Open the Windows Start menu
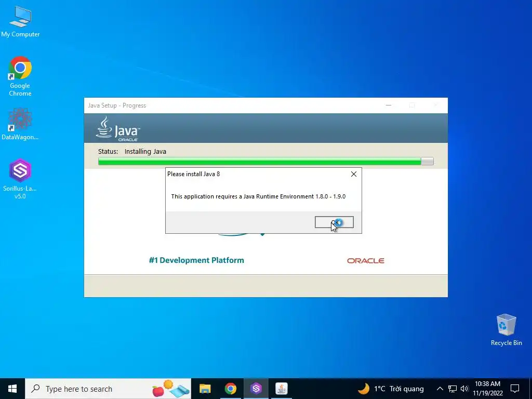 (12, 389)
